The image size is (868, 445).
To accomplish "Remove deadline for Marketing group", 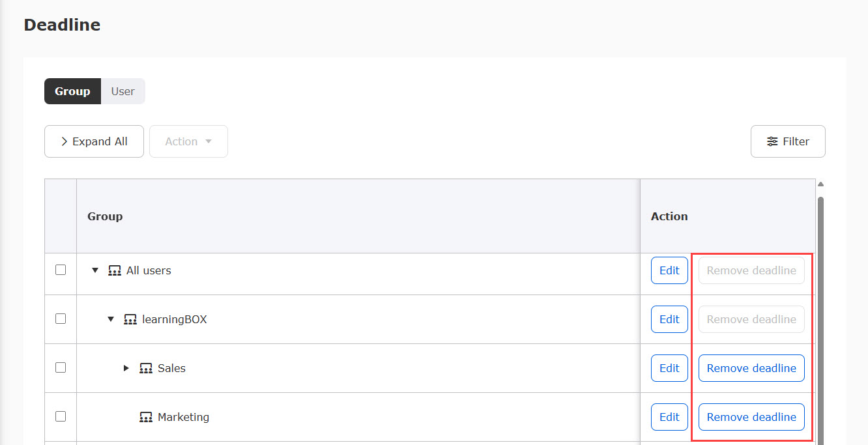I will coord(751,417).
